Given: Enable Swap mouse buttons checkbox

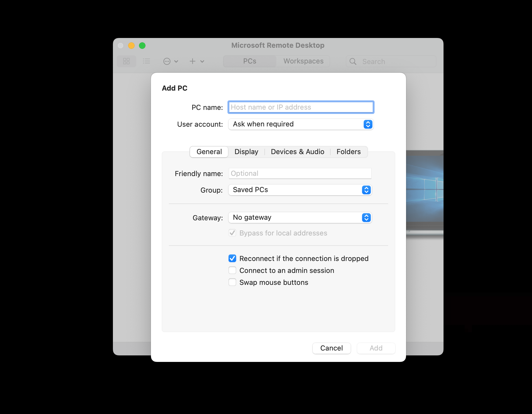Looking at the screenshot, I should pos(232,282).
